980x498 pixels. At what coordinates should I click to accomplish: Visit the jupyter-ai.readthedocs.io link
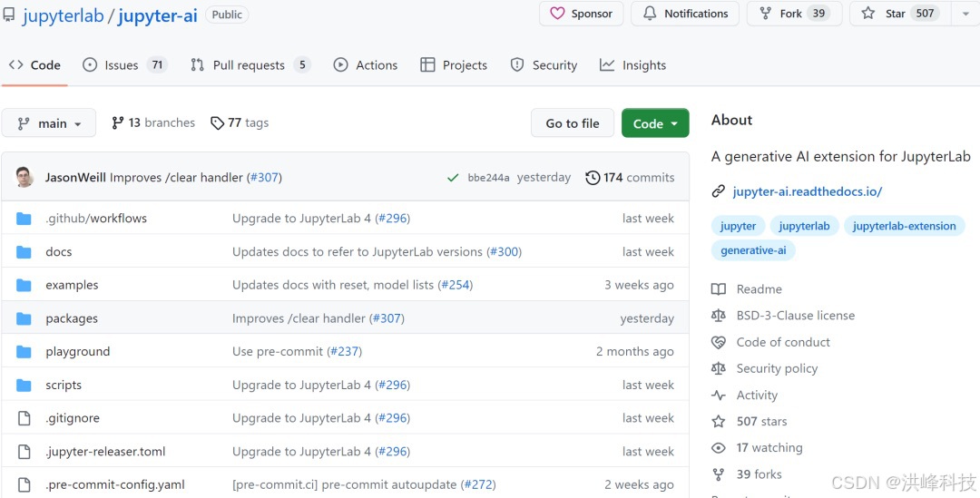coord(807,191)
